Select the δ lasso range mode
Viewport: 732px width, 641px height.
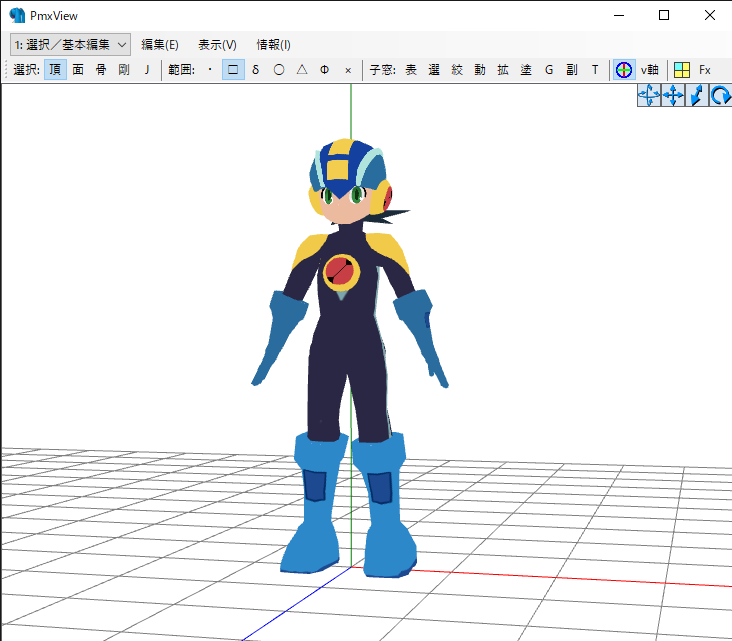point(255,70)
